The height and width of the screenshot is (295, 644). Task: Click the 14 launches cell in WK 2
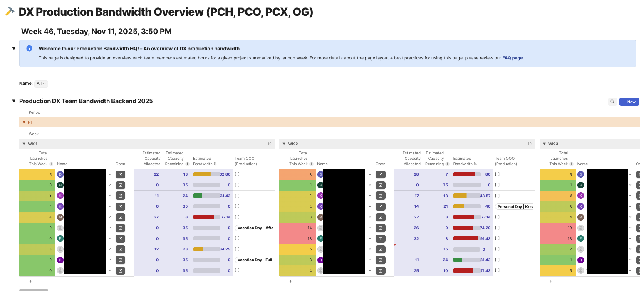[297, 228]
